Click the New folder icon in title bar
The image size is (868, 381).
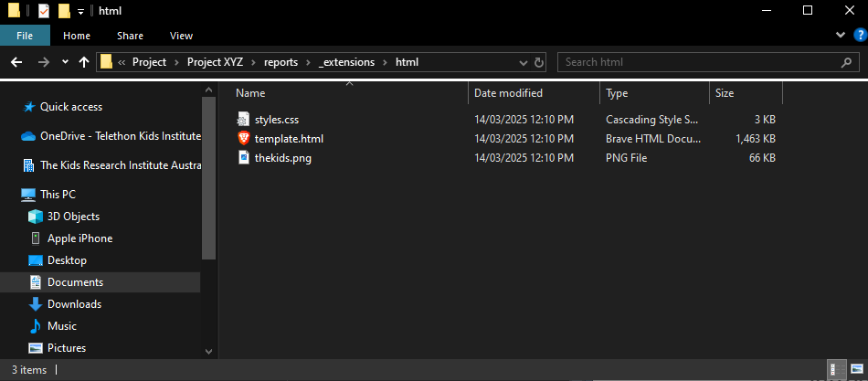pos(63,11)
